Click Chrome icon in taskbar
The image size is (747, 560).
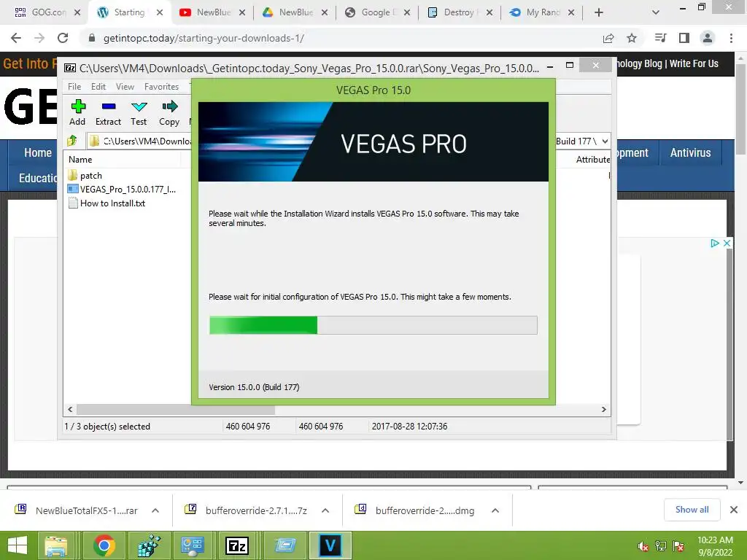(104, 545)
